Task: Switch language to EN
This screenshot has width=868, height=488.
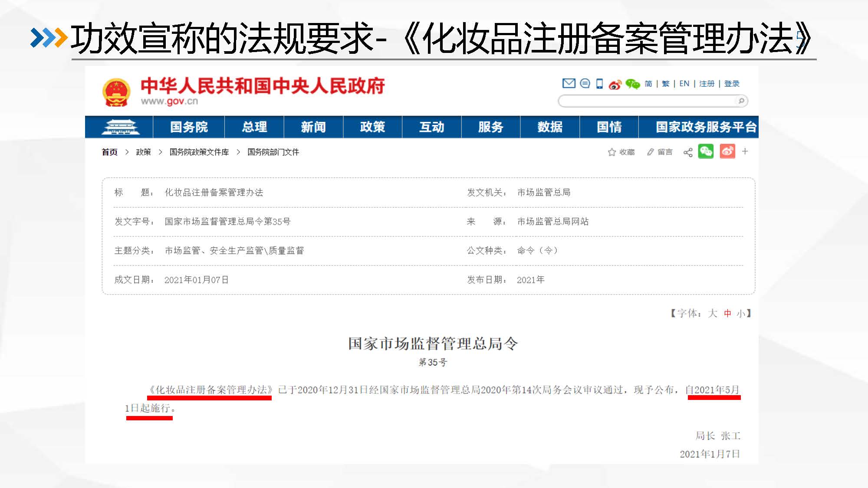Action: click(684, 84)
